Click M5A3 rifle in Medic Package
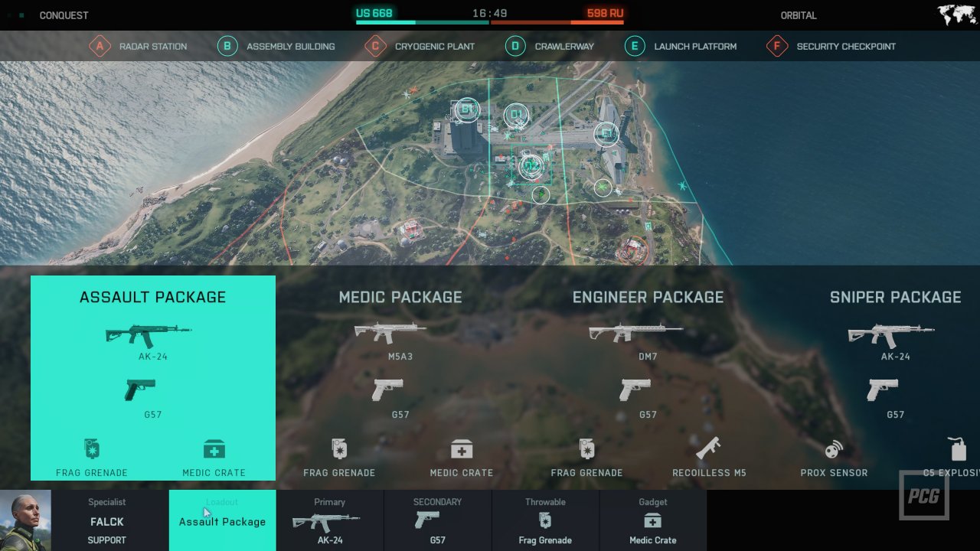Image resolution: width=980 pixels, height=551 pixels. point(390,332)
